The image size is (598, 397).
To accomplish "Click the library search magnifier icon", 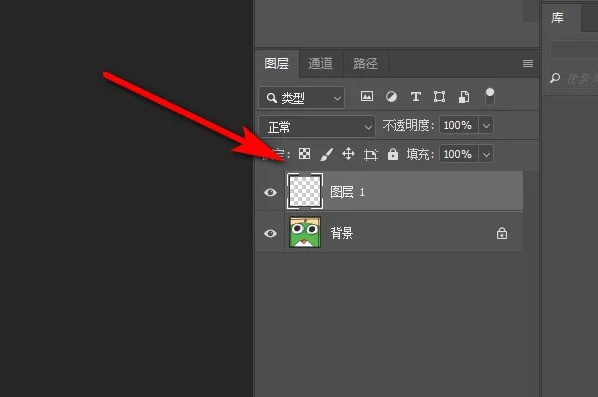I will [x=555, y=78].
